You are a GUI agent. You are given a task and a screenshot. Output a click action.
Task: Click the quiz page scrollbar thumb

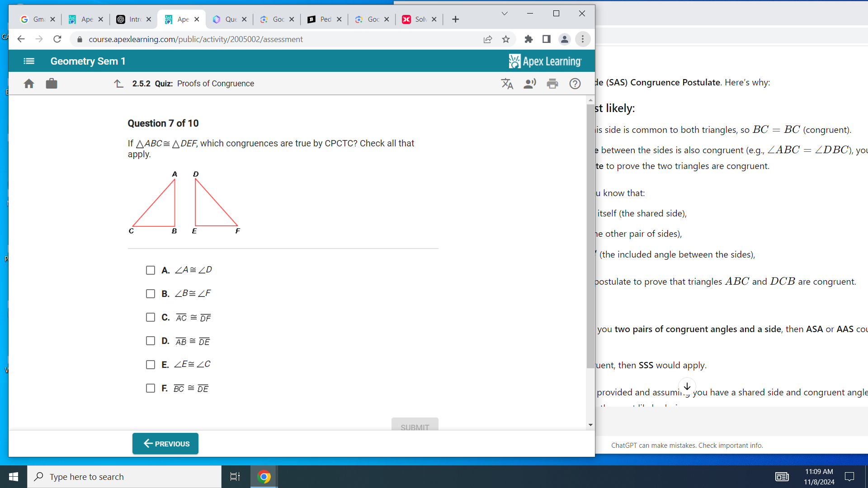tap(590, 236)
